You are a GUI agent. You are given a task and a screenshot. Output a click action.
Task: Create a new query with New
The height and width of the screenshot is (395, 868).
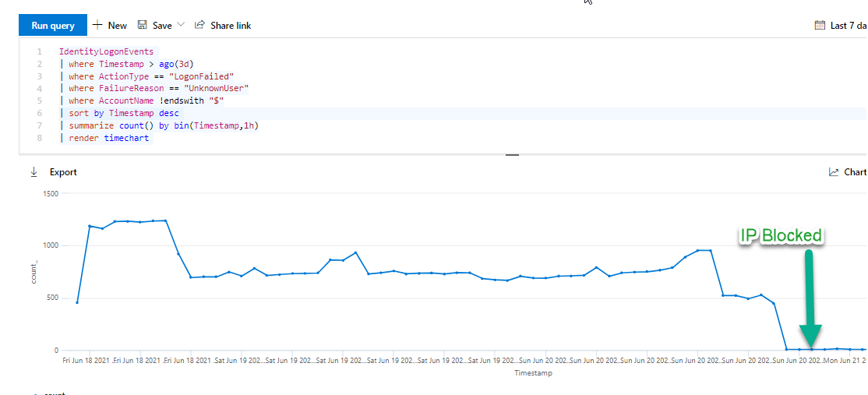(110, 26)
